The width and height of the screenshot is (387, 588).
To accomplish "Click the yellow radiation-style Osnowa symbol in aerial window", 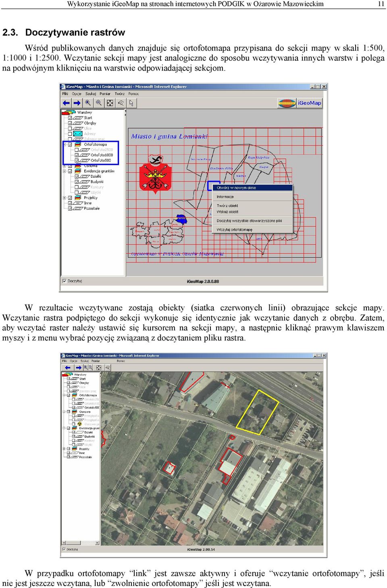I will pos(79,424).
